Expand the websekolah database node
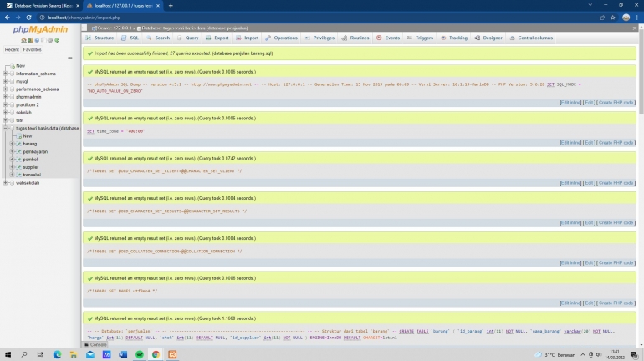The image size is (644, 361). tap(5, 183)
